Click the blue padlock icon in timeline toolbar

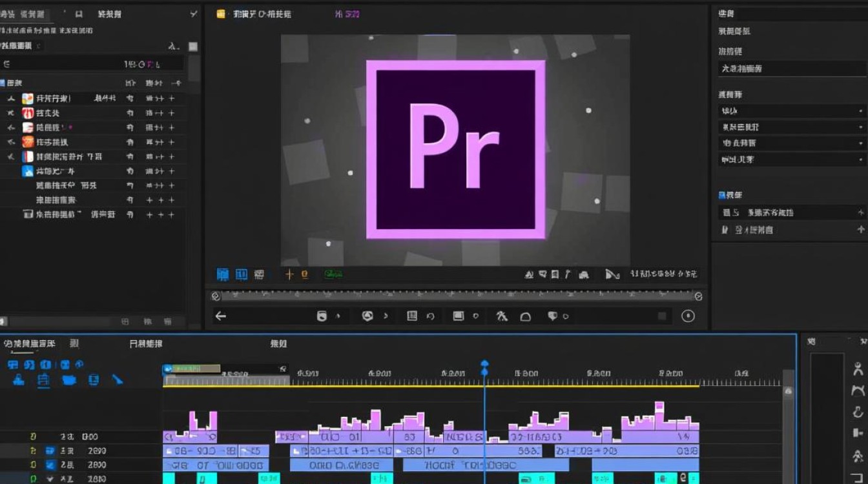pos(19,379)
